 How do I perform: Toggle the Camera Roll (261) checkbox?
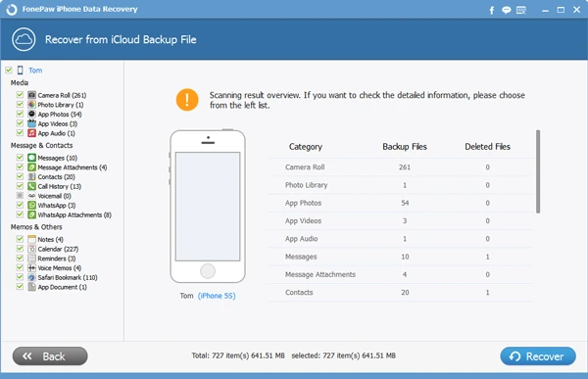(x=20, y=95)
